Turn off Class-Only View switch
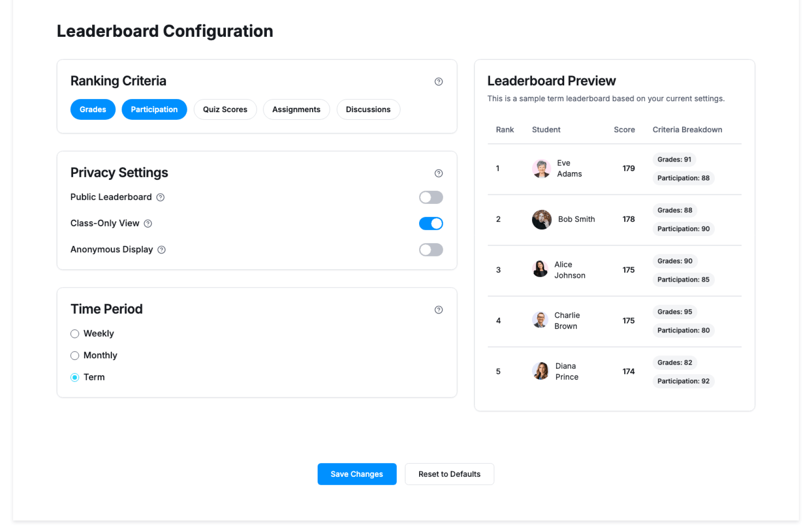 (431, 223)
